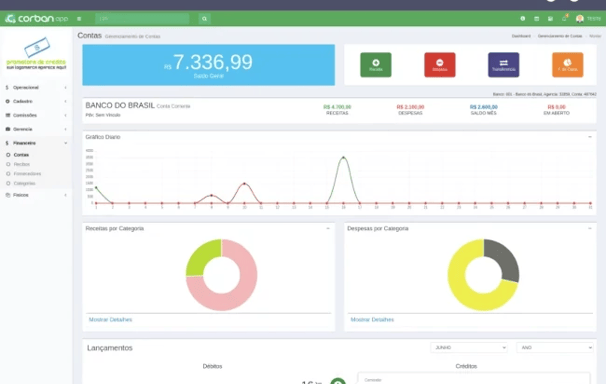Click the dollar icon beside Financeiro
Viewport: 606px width, 384px height.
click(x=7, y=143)
